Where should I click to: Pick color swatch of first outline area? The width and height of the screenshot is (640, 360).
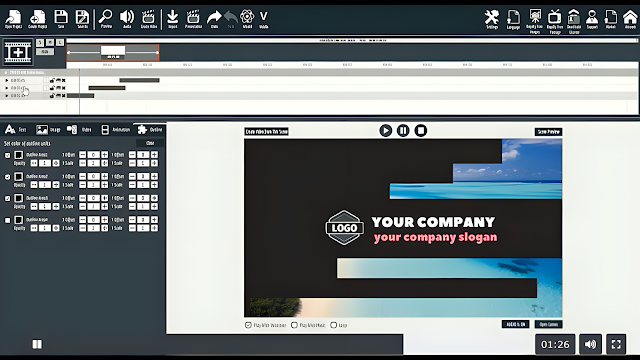pos(19,155)
